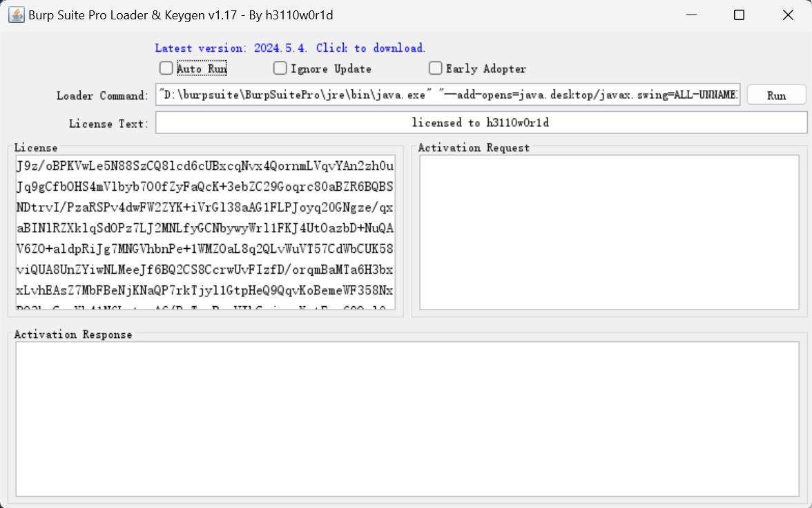Select the license line starting with xLvhEAsZ7

205,290
